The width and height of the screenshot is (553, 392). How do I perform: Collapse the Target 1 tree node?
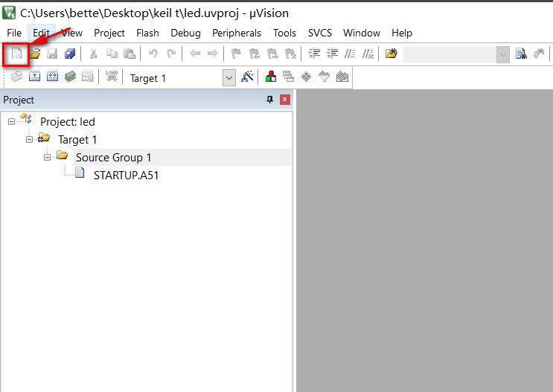[x=30, y=139]
